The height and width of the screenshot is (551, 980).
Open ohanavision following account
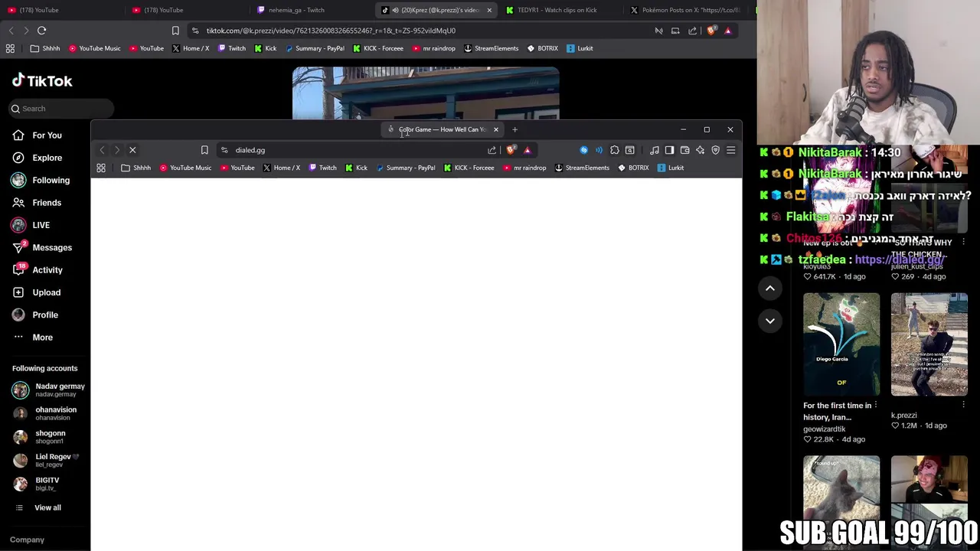pos(44,413)
